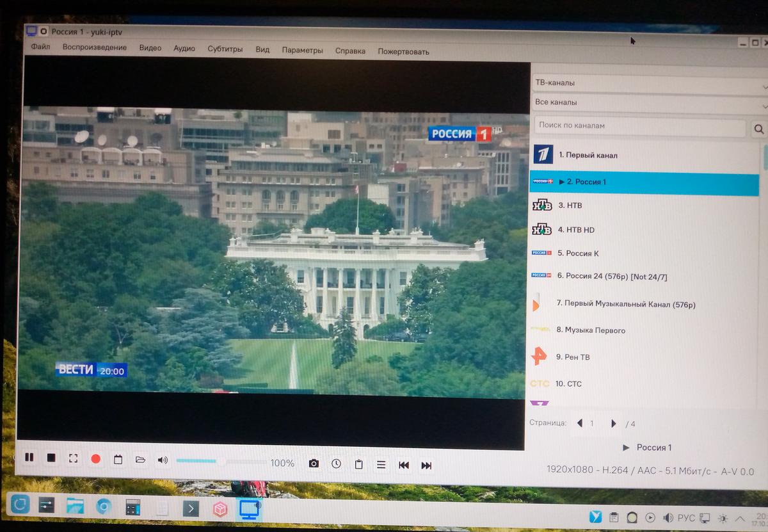Open the file manager in taskbar

click(76, 506)
